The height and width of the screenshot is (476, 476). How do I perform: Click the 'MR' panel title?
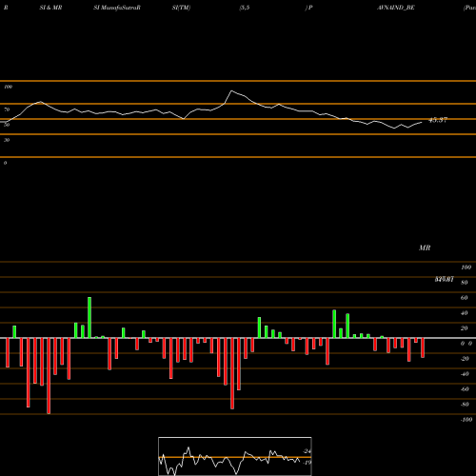tap(425, 248)
